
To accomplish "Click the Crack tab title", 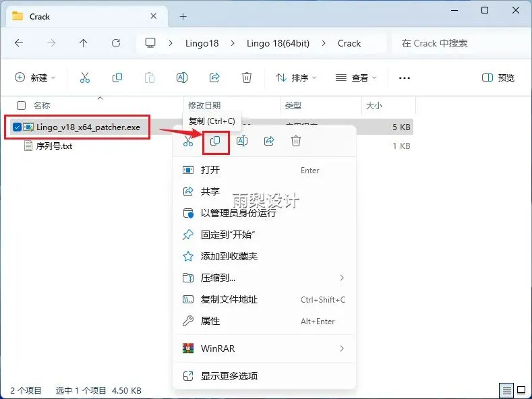I will (x=40, y=17).
